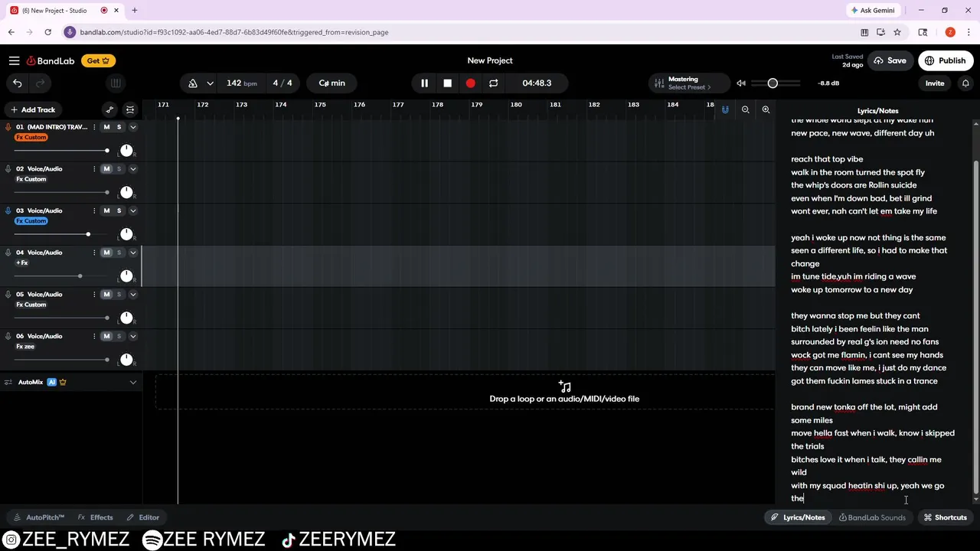
Task: Open Fx Custom on track 01
Action: (x=31, y=137)
